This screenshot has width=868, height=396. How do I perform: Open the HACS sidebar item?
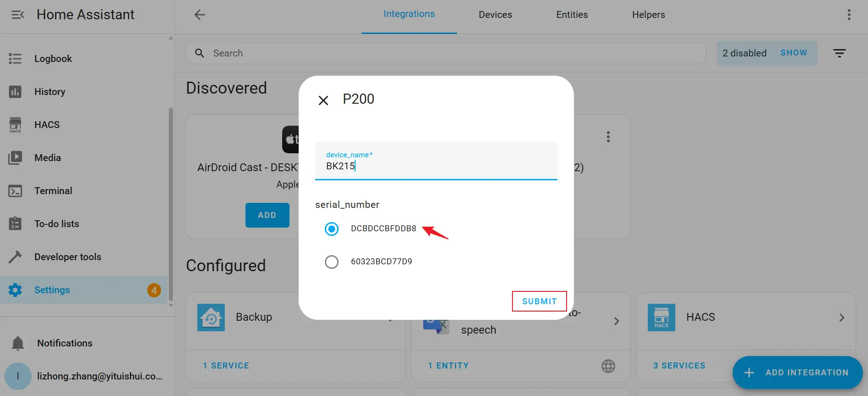(x=47, y=125)
